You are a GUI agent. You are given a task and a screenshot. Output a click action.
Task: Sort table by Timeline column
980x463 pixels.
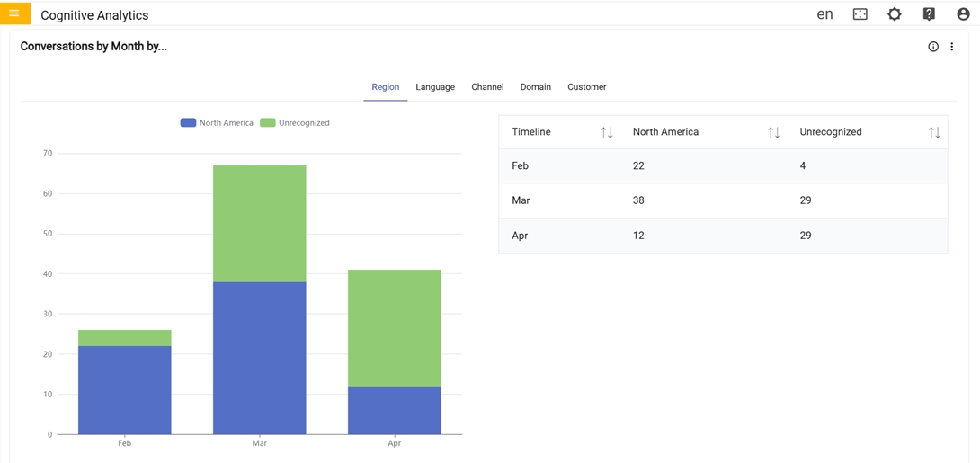click(x=607, y=132)
